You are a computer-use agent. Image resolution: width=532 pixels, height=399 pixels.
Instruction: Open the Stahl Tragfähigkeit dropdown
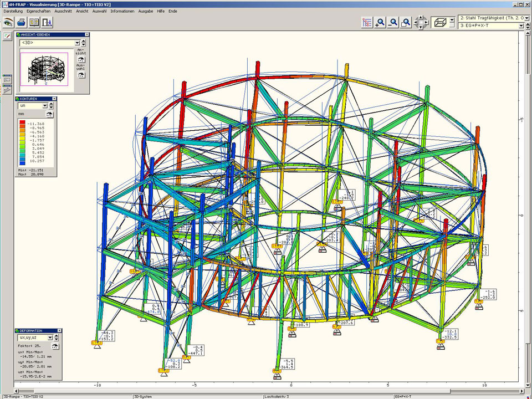click(526, 18)
